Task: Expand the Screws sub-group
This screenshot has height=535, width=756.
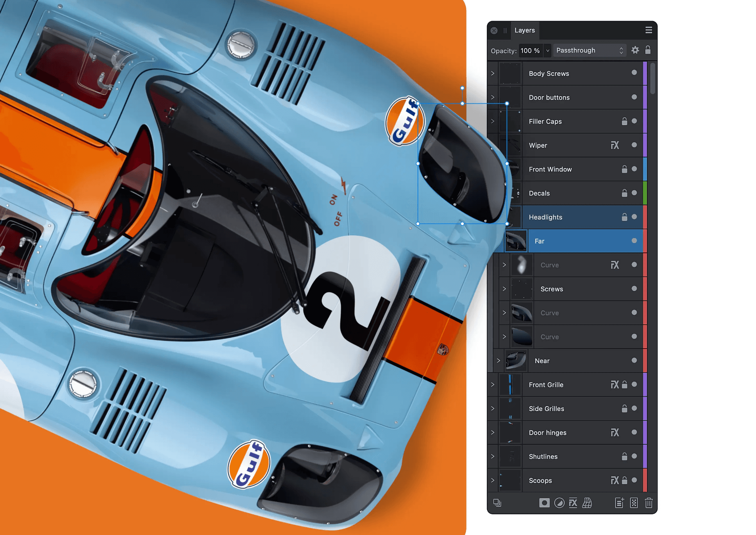Action: 504,289
